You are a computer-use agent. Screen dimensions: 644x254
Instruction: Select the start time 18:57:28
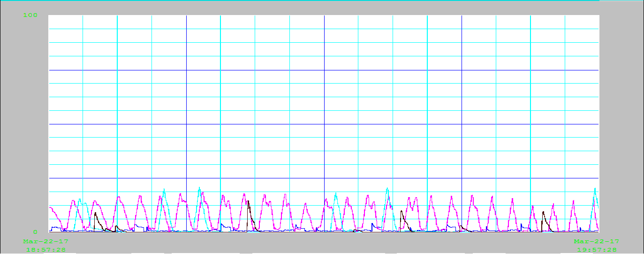pyautogui.click(x=46, y=250)
